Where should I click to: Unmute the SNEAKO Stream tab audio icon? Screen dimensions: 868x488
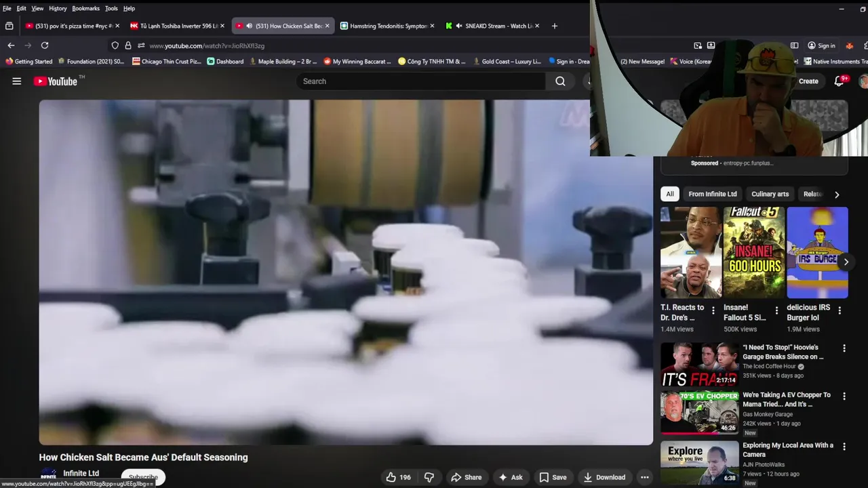click(459, 26)
